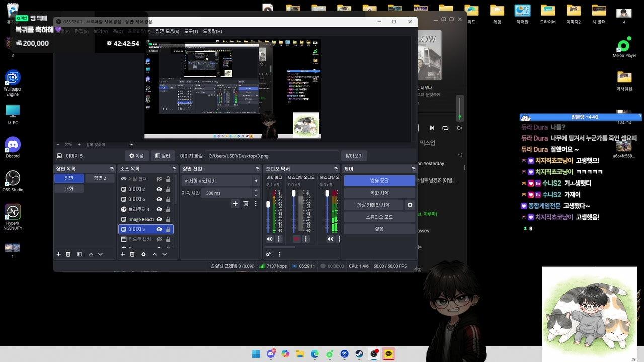This screenshot has height=362, width=644.
Task: Hide the 브라우저 4 source
Action: click(x=159, y=209)
